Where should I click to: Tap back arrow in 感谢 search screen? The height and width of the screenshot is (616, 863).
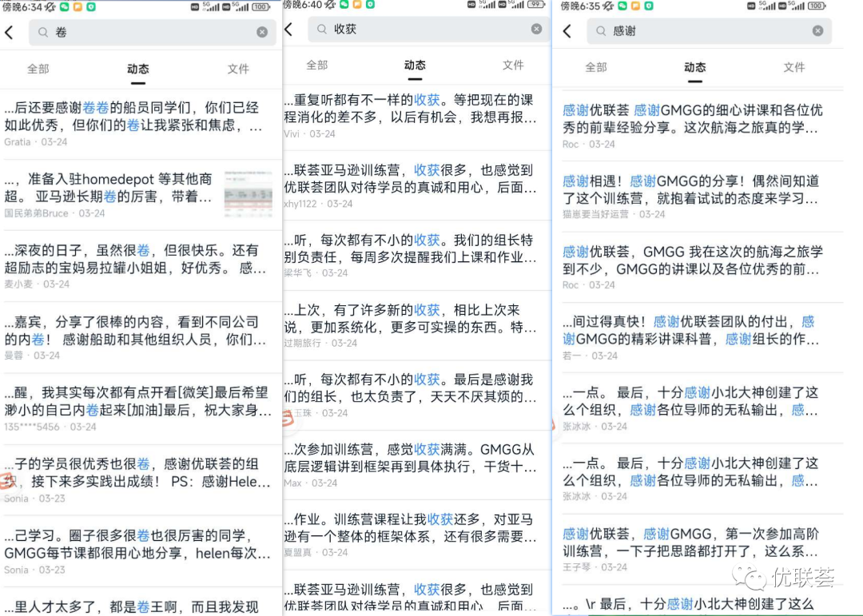[x=567, y=31]
